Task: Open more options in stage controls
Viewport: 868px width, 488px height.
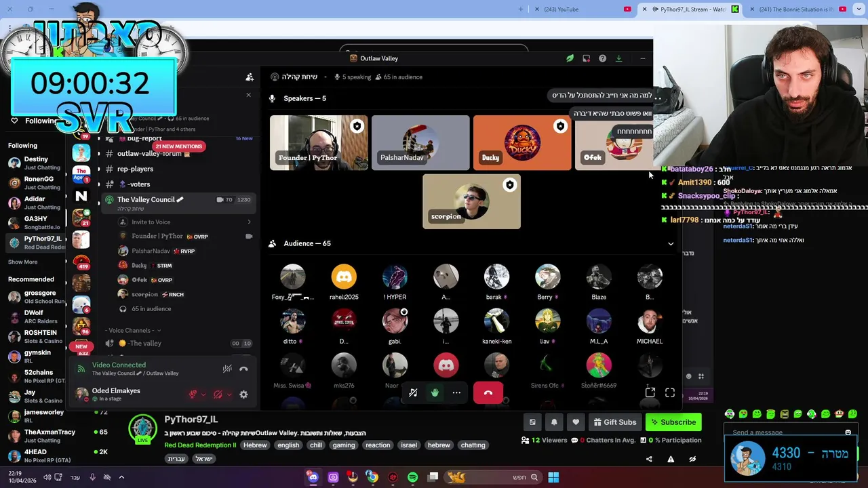Action: [x=456, y=392]
